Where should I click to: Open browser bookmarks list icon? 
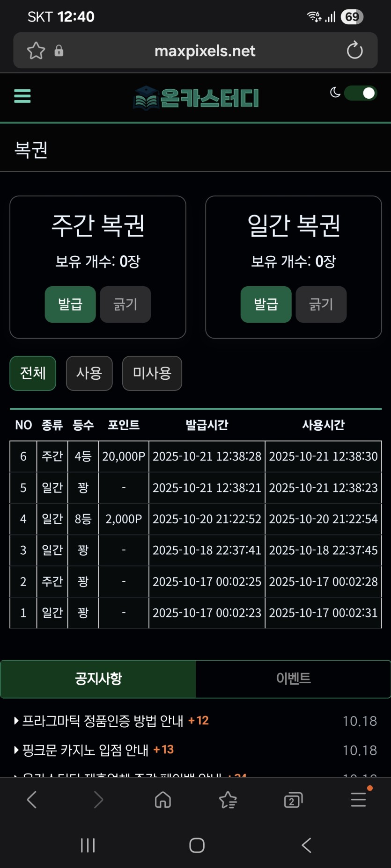228,800
